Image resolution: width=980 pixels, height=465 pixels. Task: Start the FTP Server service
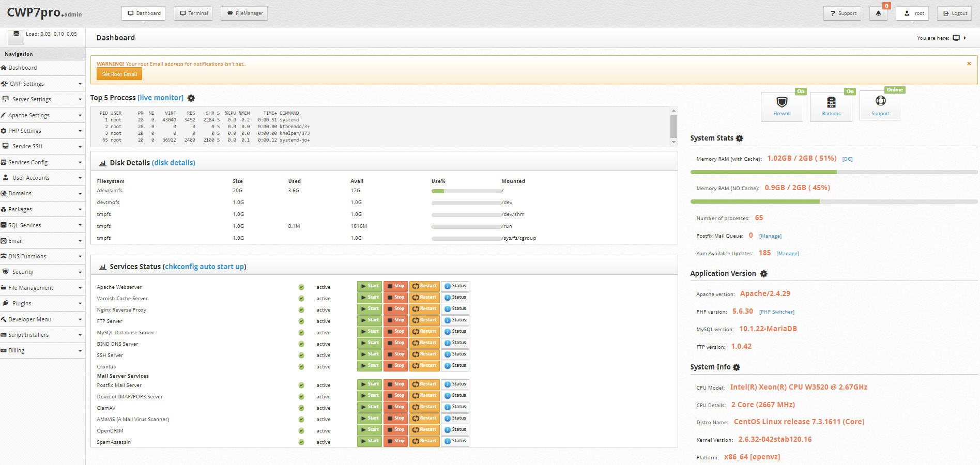(370, 320)
